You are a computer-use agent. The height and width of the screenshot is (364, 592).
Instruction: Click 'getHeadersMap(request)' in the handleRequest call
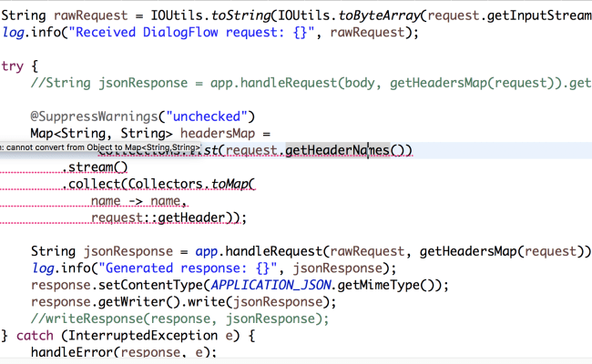point(502,251)
